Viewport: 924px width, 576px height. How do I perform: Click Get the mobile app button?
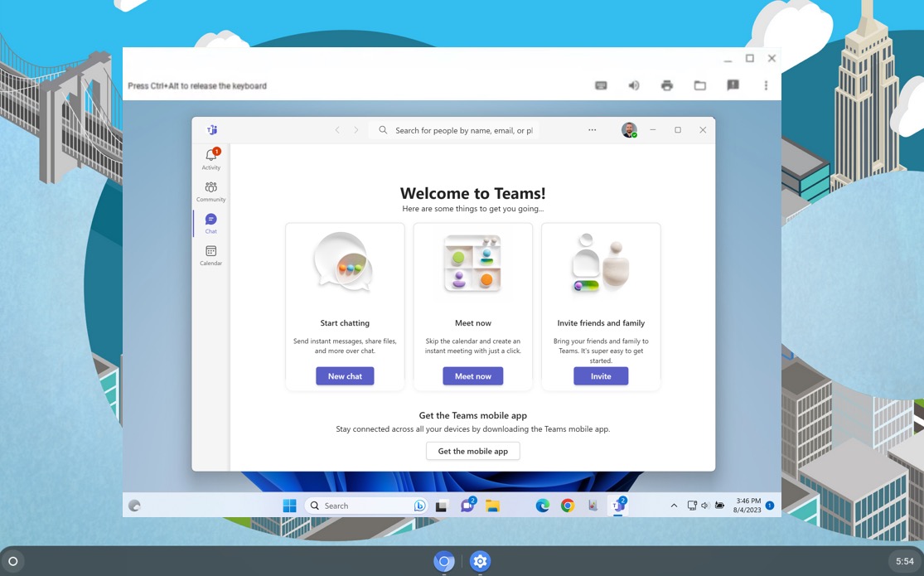point(472,450)
